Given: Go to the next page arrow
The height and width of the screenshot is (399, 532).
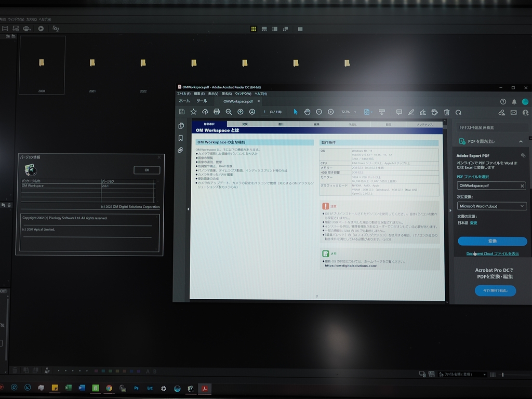Looking at the screenshot, I should point(252,112).
